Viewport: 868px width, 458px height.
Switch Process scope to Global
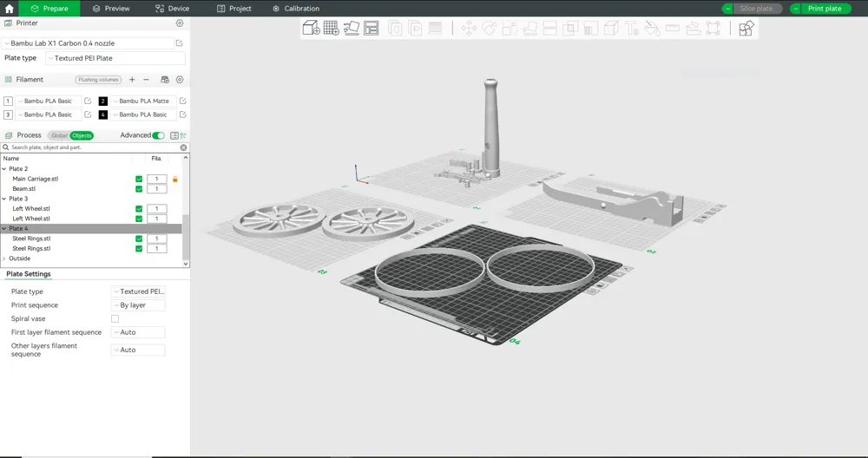coord(59,135)
